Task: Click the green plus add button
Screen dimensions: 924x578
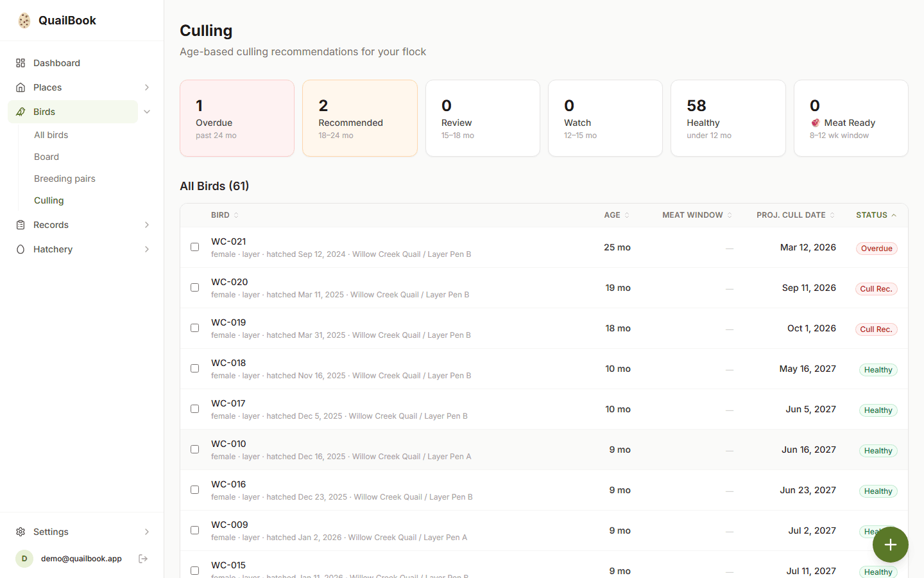Action: pos(890,545)
